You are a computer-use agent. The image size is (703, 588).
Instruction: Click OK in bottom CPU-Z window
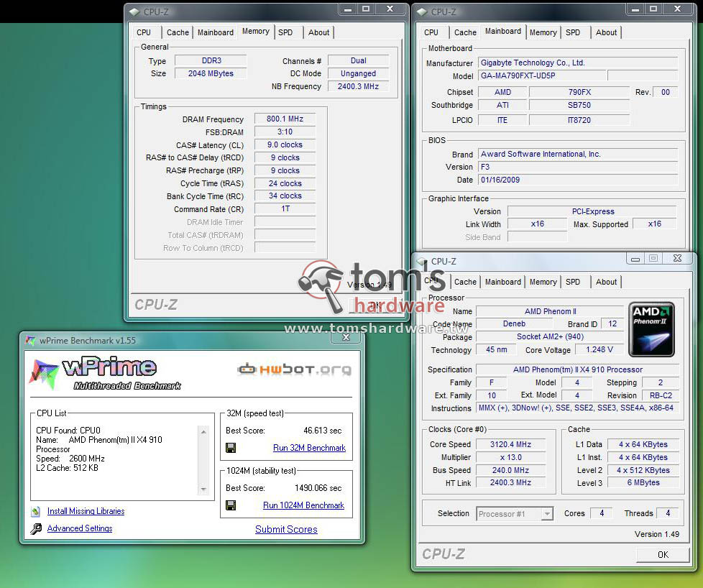click(x=663, y=555)
